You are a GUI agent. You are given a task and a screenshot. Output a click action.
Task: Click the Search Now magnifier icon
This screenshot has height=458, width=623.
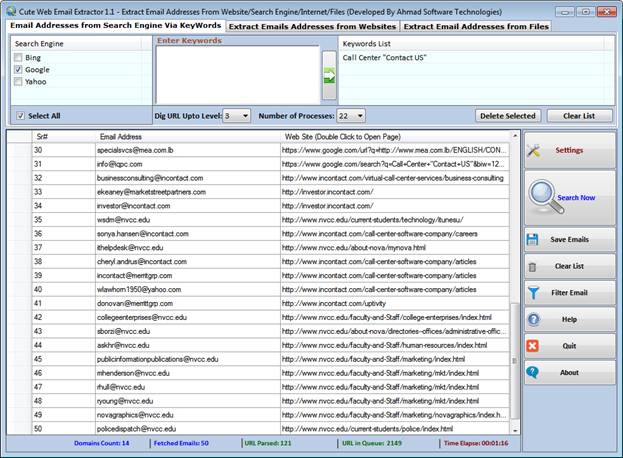pos(543,195)
